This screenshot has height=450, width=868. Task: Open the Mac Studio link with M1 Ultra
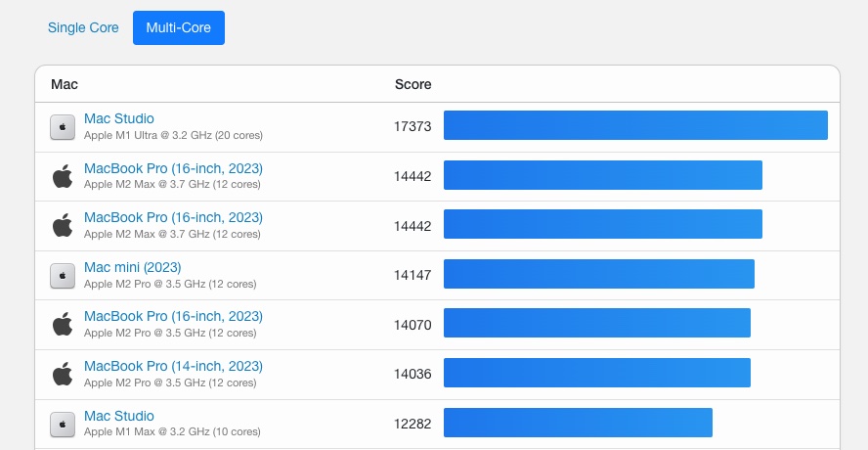click(119, 118)
